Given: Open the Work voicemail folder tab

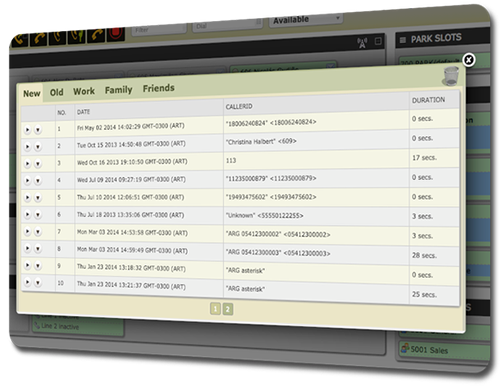Looking at the screenshot, I should coord(84,91).
